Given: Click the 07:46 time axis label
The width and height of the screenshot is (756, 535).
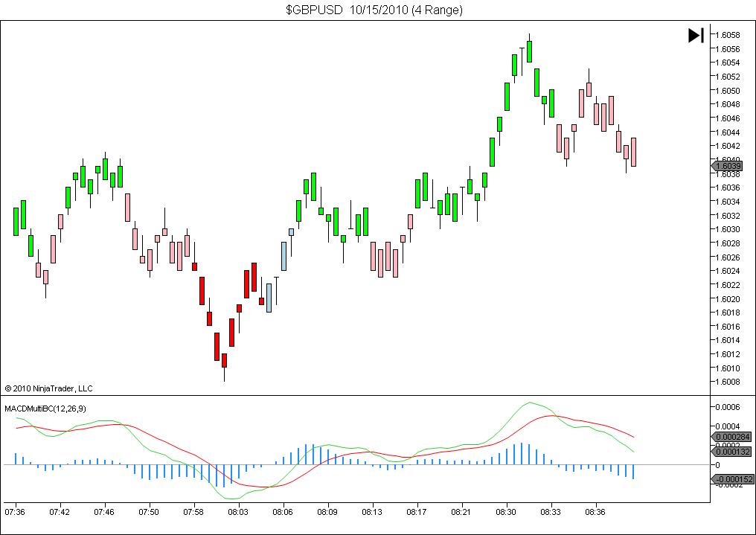Looking at the screenshot, I should (x=104, y=512).
